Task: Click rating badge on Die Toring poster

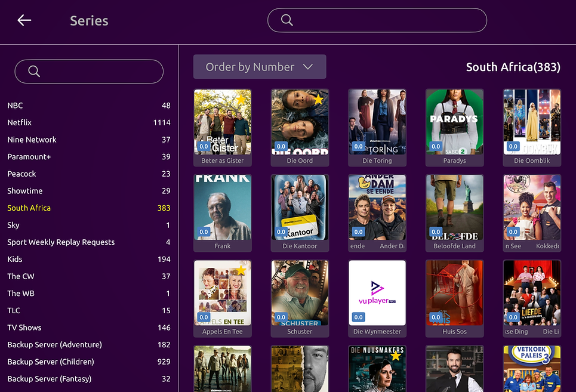Action: [359, 146]
